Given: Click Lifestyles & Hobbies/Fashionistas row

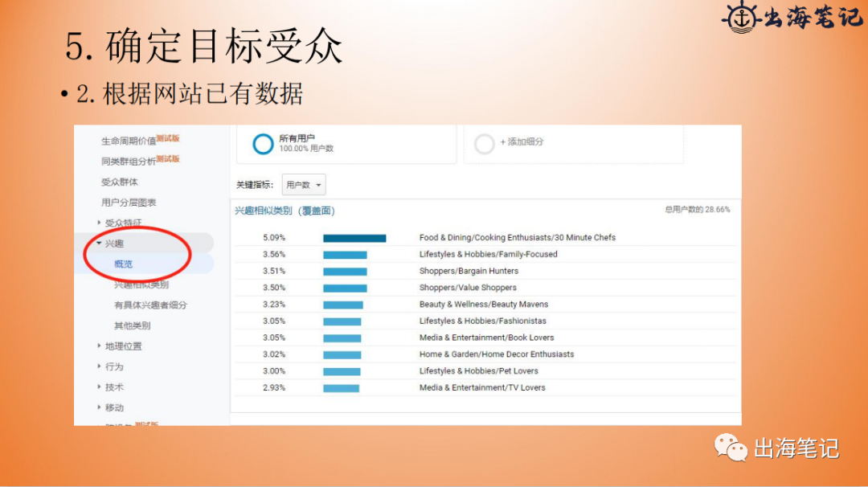Looking at the screenshot, I should click(485, 321).
